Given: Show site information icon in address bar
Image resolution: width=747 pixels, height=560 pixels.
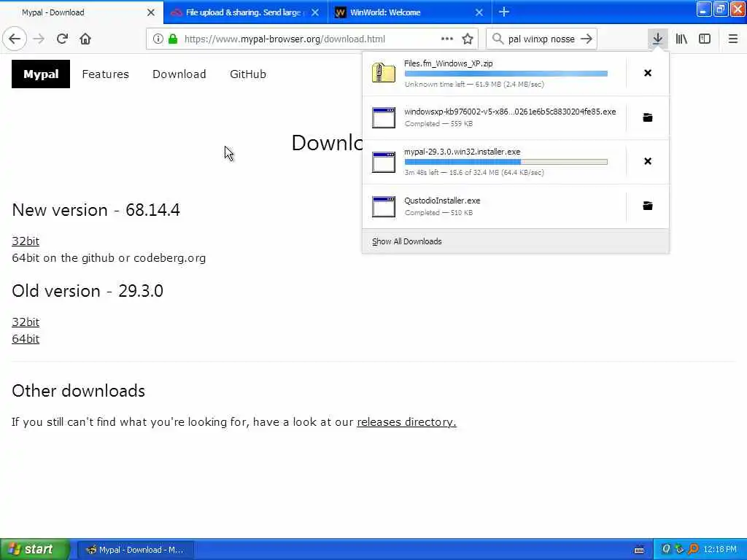Looking at the screenshot, I should point(158,39).
